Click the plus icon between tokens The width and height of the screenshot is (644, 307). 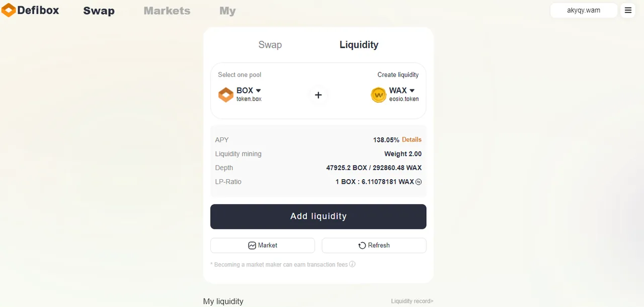coord(318,95)
